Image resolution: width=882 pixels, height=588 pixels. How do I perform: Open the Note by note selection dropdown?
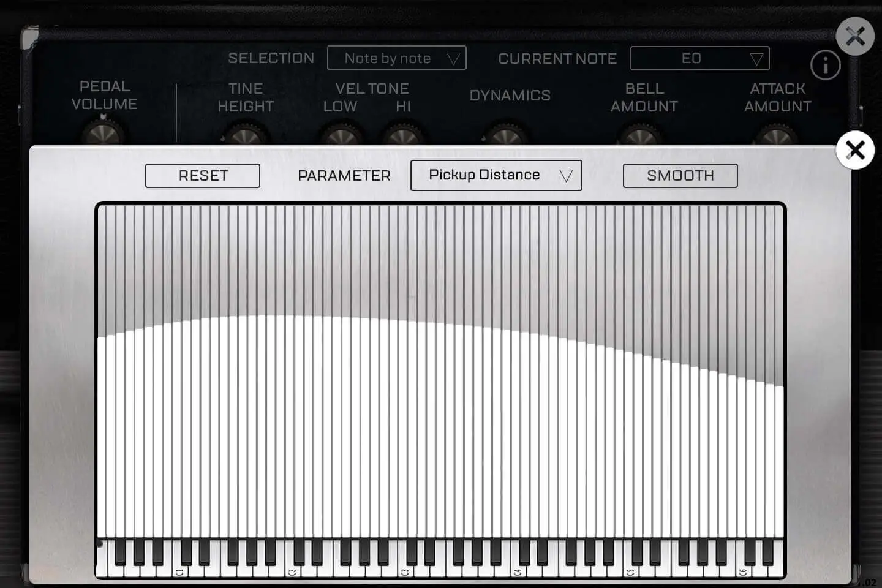coord(397,58)
